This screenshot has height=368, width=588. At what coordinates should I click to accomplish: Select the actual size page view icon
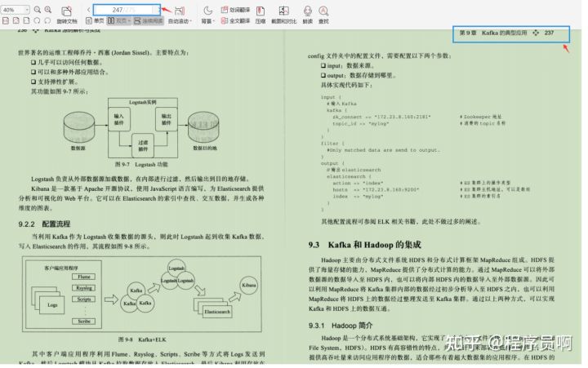[x=6, y=20]
